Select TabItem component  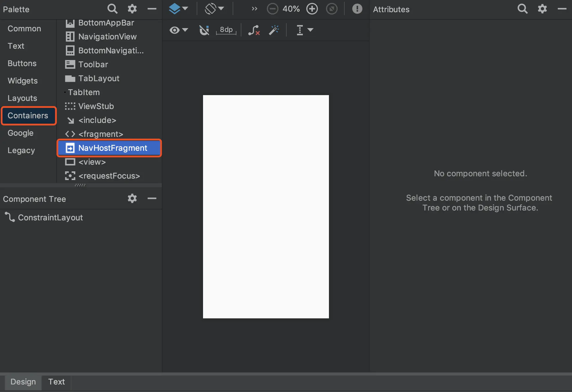pyautogui.click(x=109, y=92)
